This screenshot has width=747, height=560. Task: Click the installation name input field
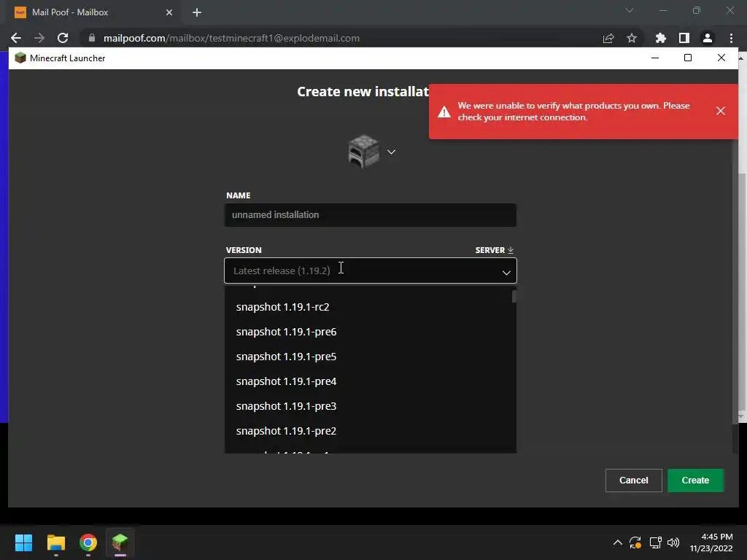[370, 215]
